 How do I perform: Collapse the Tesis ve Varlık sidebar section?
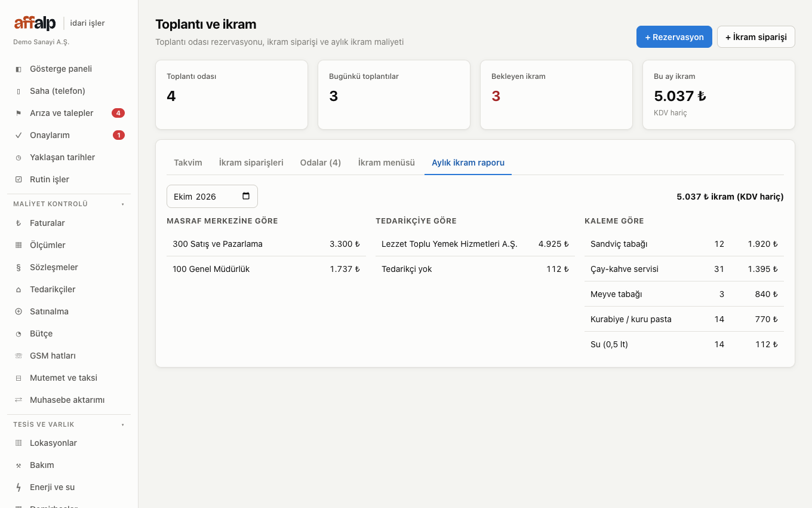click(69, 424)
